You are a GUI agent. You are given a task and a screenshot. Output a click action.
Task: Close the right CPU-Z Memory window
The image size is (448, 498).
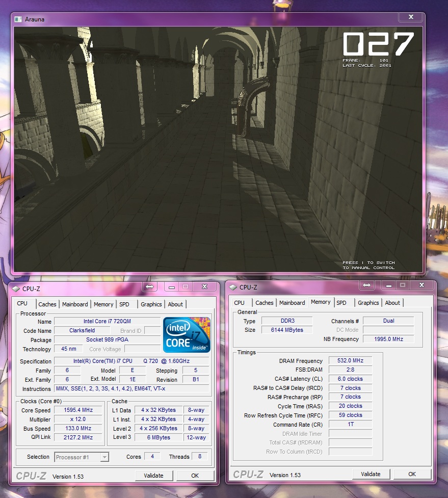click(x=421, y=285)
